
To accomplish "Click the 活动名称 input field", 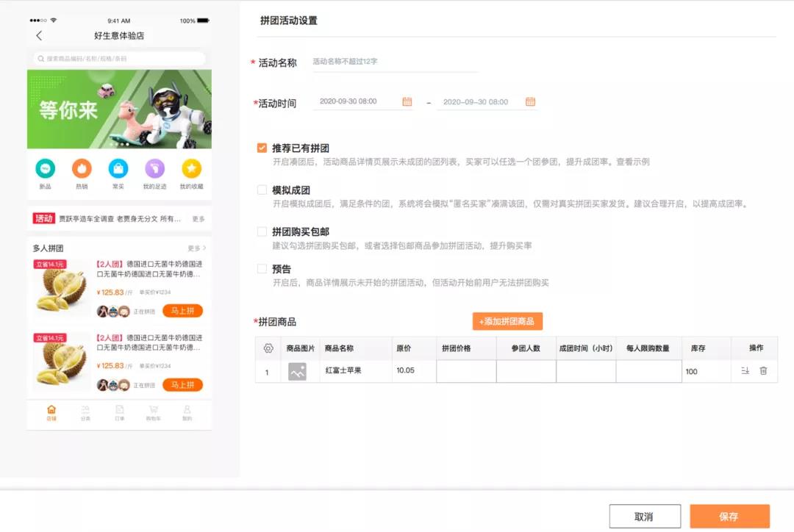I will click(x=394, y=62).
